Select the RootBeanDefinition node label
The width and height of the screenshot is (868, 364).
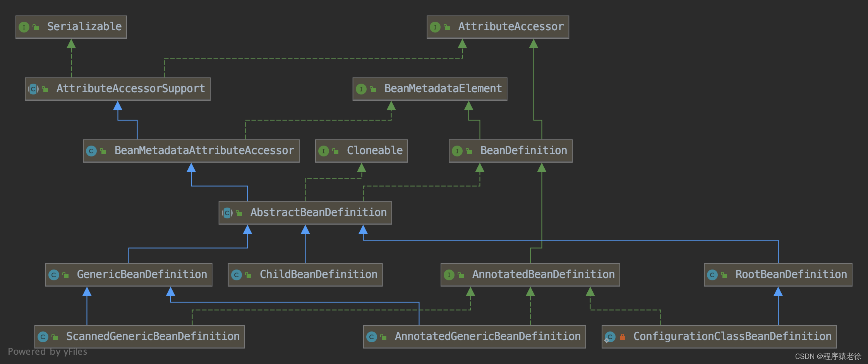point(791,275)
